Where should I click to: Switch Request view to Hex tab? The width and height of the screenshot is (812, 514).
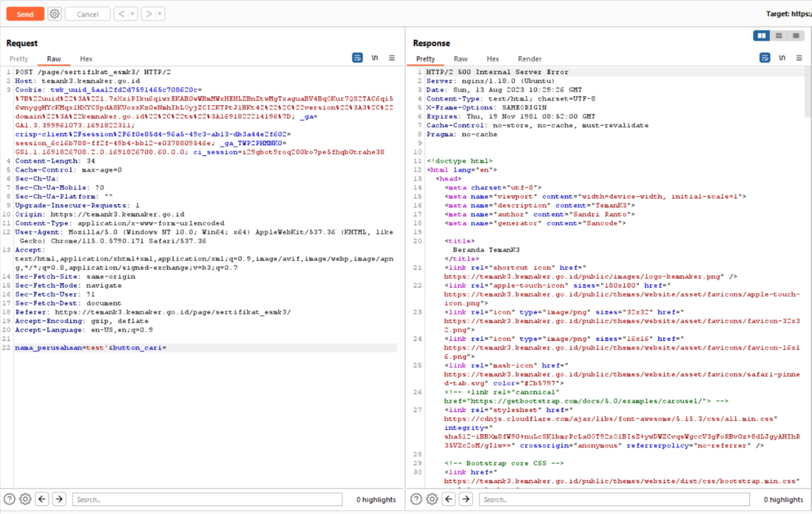tap(86, 59)
